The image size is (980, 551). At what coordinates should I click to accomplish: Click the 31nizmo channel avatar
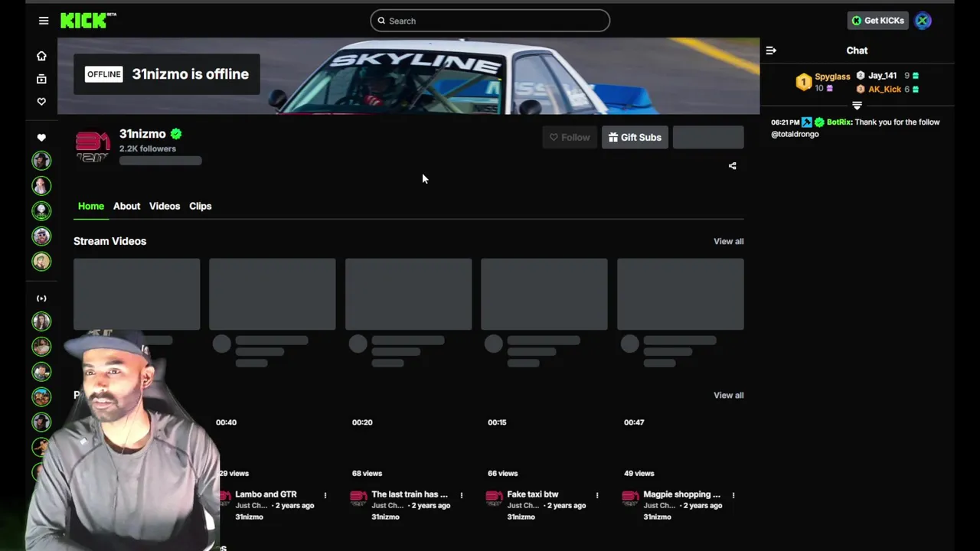[x=93, y=147]
